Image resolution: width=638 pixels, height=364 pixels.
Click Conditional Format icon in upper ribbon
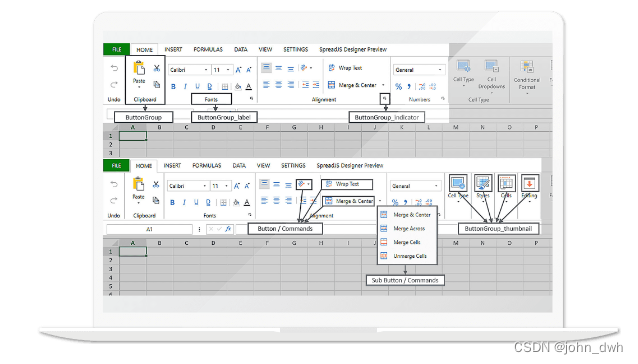527,68
